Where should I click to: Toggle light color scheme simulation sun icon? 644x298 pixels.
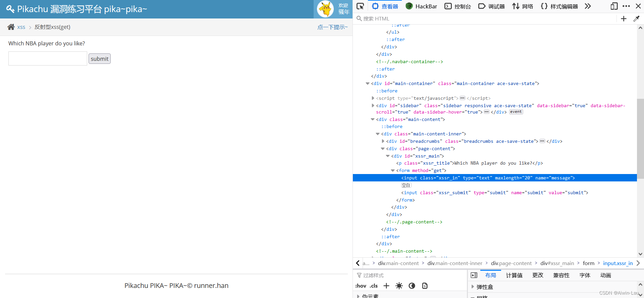click(x=399, y=286)
